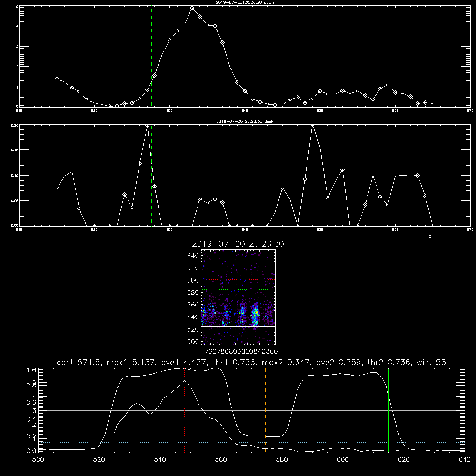Viewport: 476px width, 476px height.
Task: Click right green dashed line in dawn plot
Action: [263, 56]
